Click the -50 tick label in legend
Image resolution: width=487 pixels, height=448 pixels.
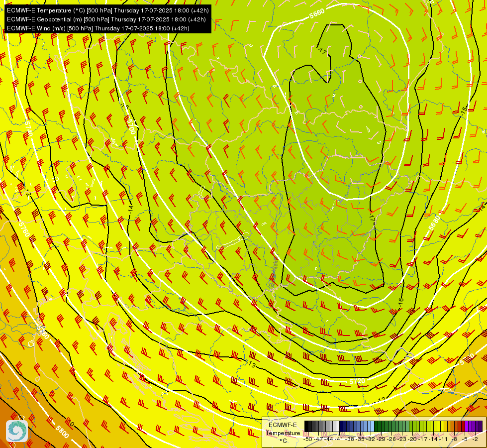pos(308,439)
